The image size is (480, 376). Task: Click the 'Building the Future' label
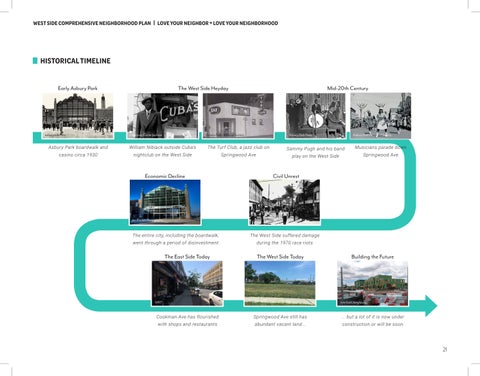[373, 257]
